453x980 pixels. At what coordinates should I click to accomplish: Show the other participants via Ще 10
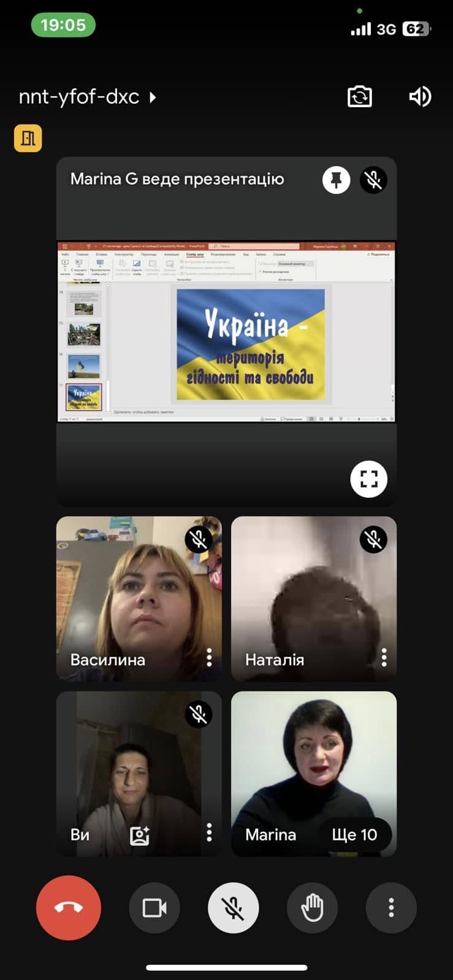click(354, 835)
